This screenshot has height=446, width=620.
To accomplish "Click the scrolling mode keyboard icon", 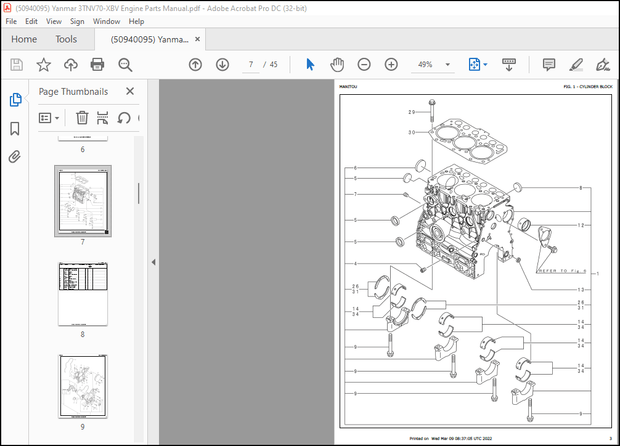I will [509, 64].
